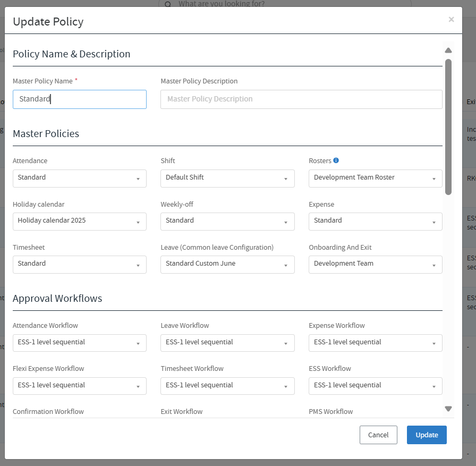
Task: Open the Attendance Workflow dropdown
Action: tap(80, 343)
